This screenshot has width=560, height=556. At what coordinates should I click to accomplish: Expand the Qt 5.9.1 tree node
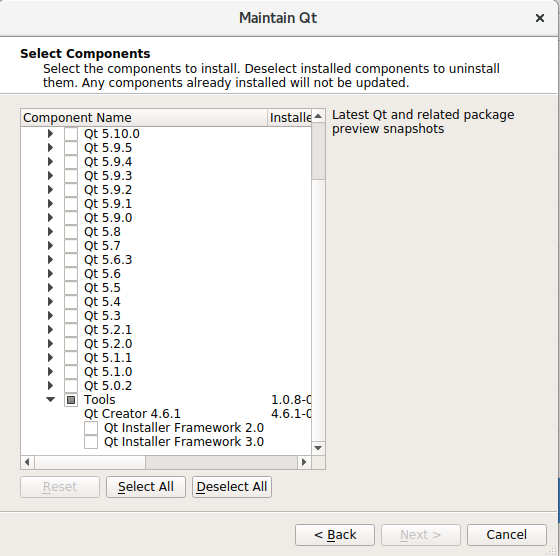(x=50, y=204)
